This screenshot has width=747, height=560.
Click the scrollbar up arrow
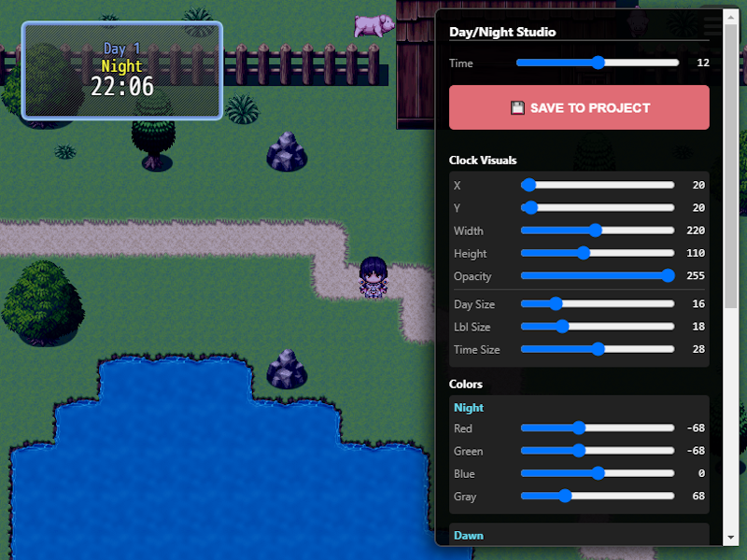pyautogui.click(x=731, y=18)
